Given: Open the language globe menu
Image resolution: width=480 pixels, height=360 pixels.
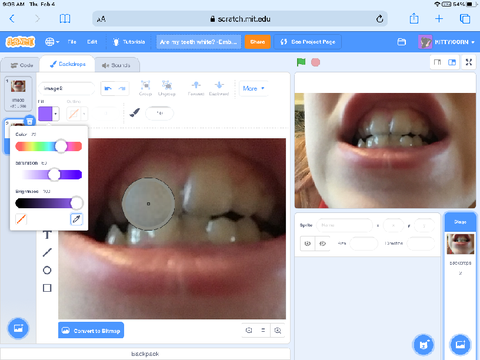Looking at the screenshot, I should (52, 42).
